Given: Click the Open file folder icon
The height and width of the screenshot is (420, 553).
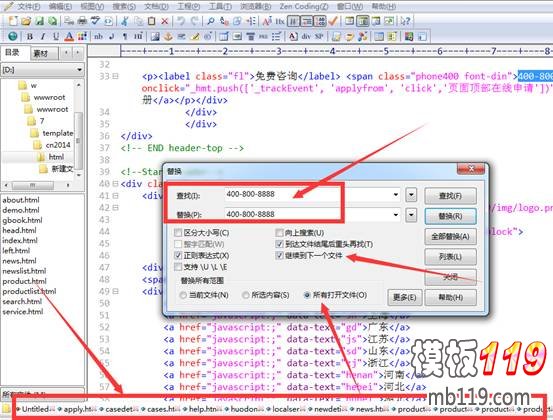Looking at the screenshot, I should 26,21.
